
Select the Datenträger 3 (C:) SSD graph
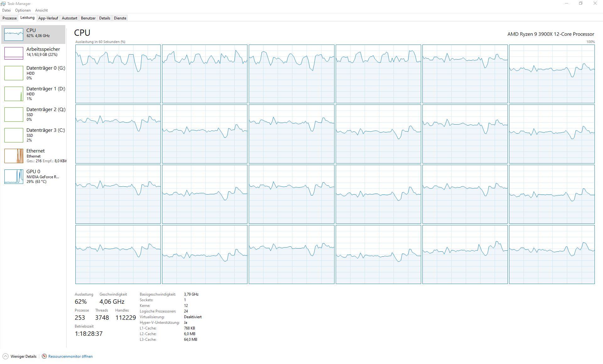pyautogui.click(x=14, y=135)
